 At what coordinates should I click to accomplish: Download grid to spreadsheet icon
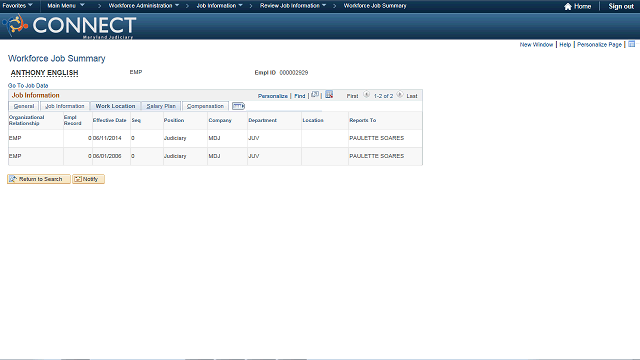click(329, 95)
